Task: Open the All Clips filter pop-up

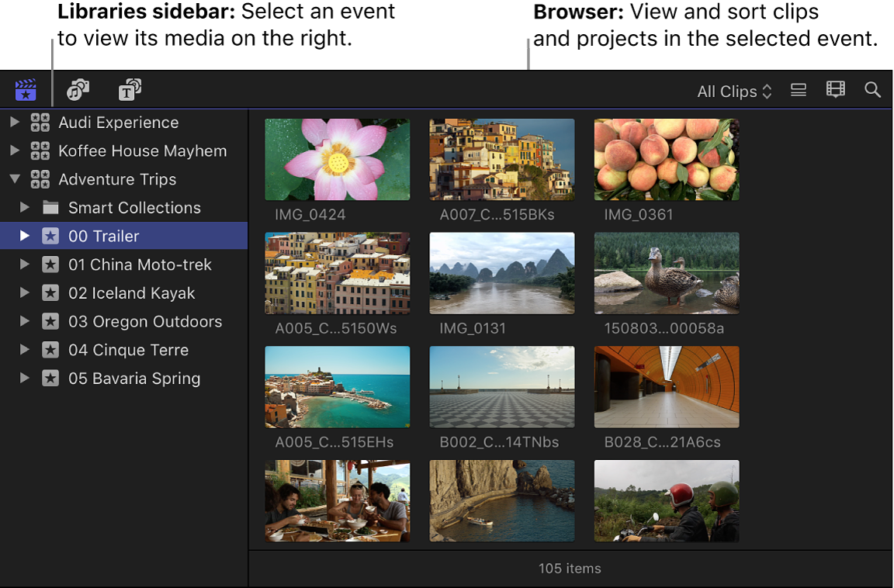Action: (733, 91)
